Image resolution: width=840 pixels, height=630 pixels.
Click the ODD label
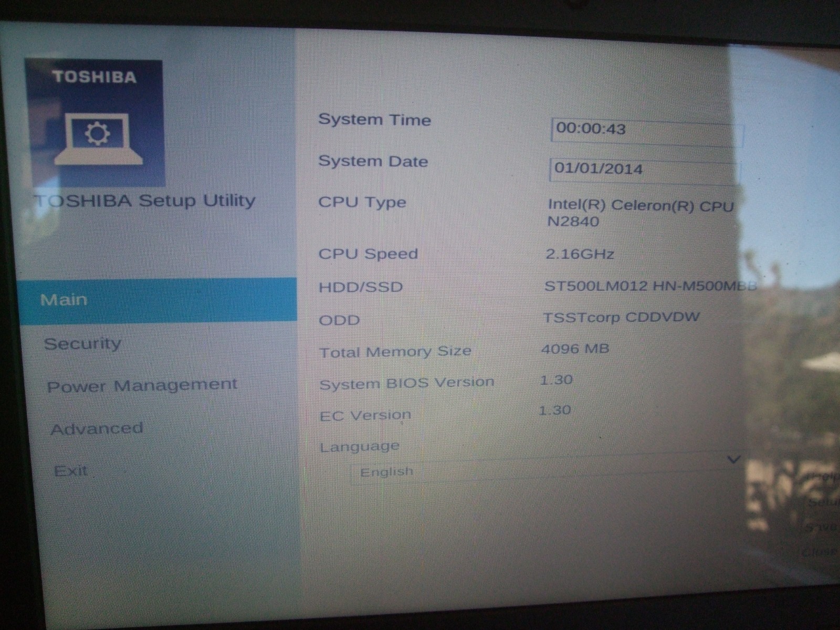[x=339, y=320]
